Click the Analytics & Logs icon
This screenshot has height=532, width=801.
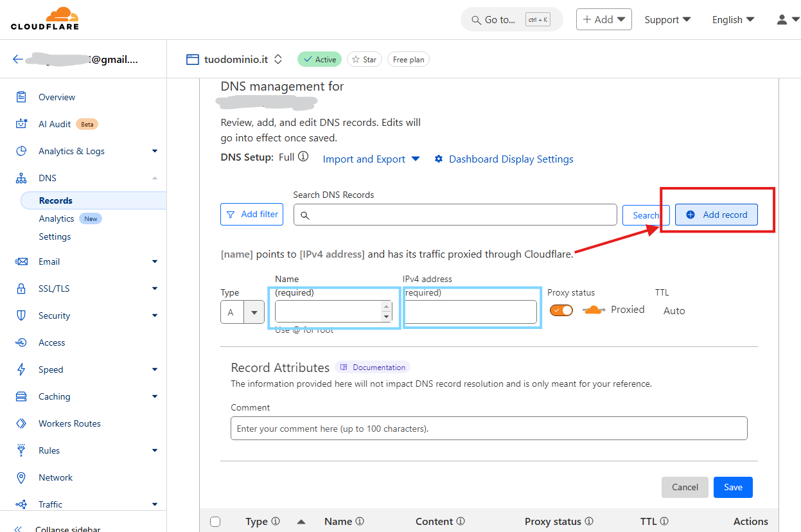pyautogui.click(x=21, y=151)
